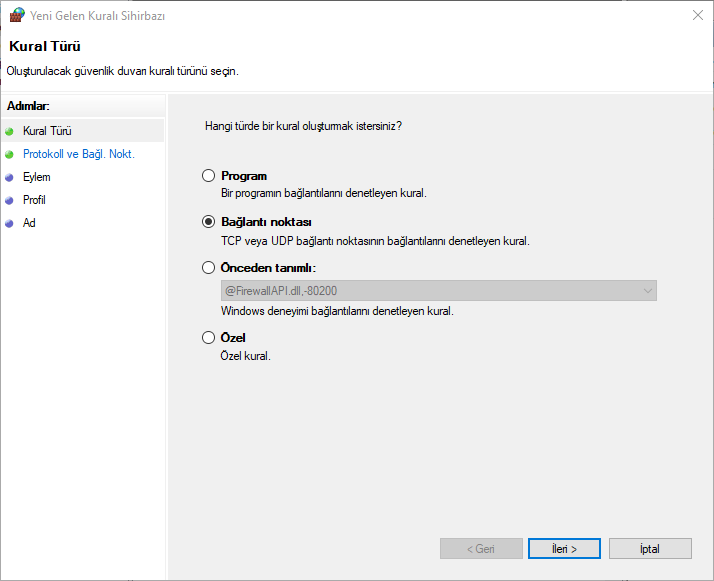Select the Program radio button
Screen dimensions: 714x581
(209, 176)
